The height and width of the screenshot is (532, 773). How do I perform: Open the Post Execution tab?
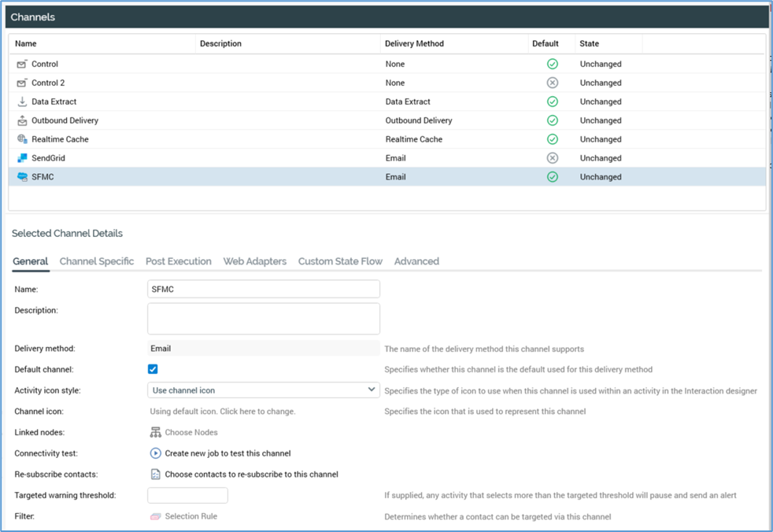point(179,261)
